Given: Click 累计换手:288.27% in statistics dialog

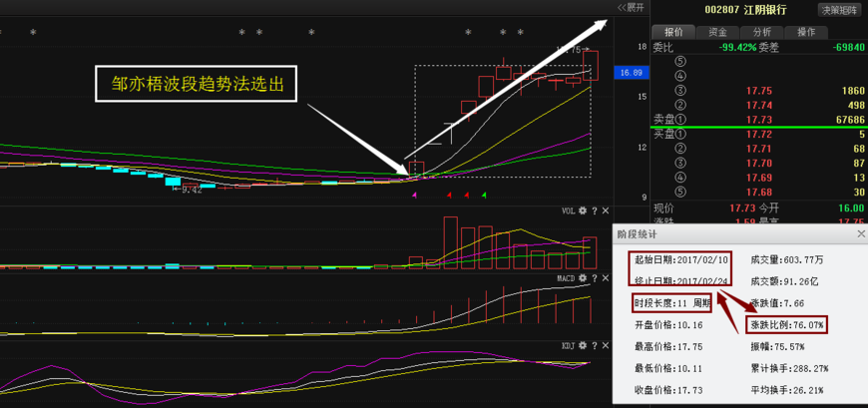Looking at the screenshot, I should (789, 368).
